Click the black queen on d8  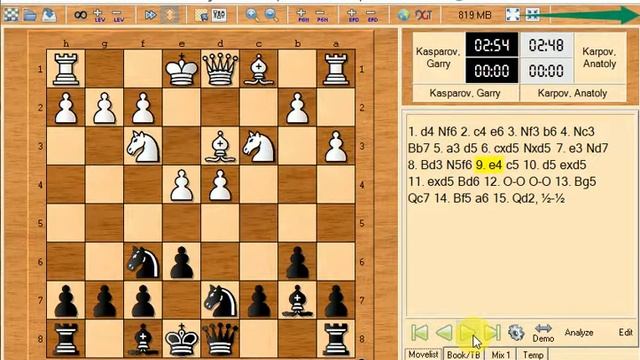tap(220, 339)
